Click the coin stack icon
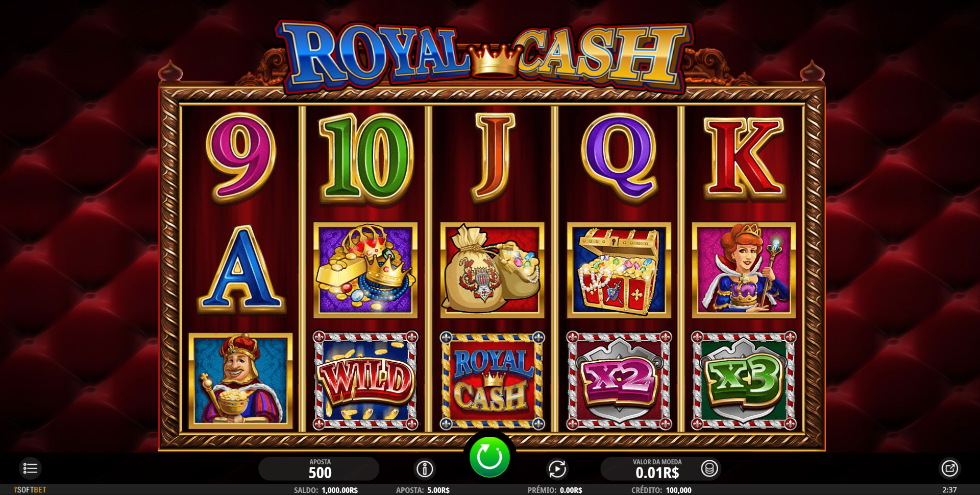This screenshot has width=980, height=495. point(709,468)
